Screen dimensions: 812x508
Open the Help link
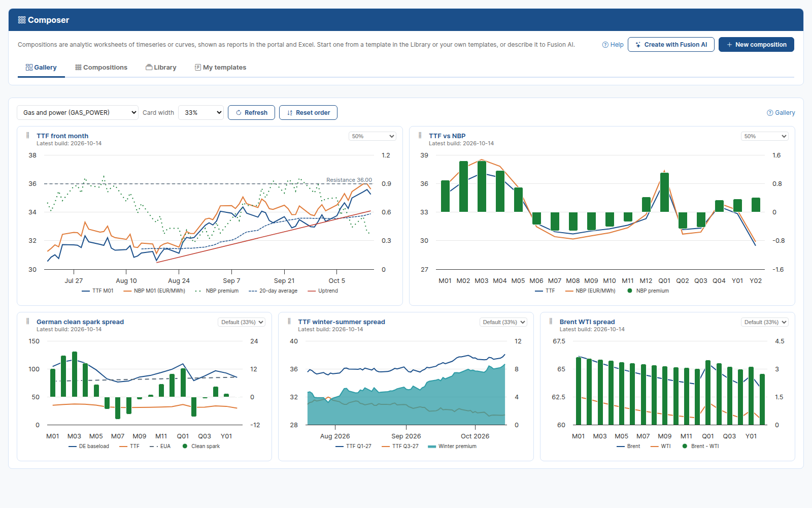613,45
